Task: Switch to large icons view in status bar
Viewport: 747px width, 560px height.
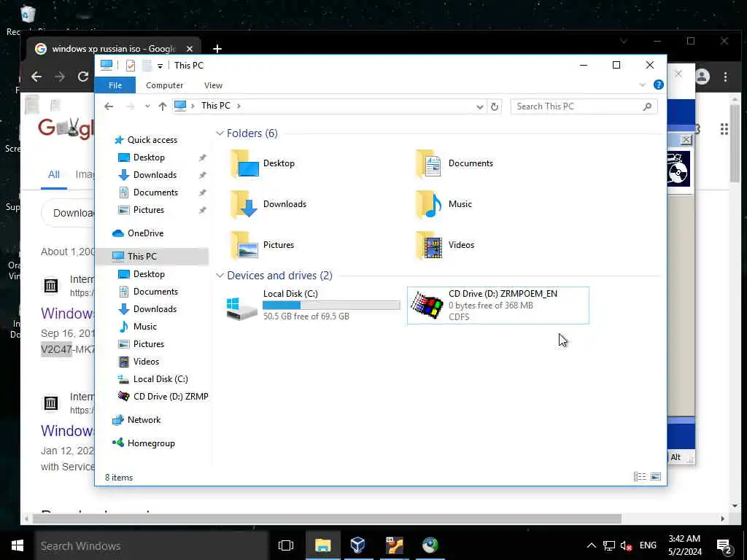Action: [656, 477]
